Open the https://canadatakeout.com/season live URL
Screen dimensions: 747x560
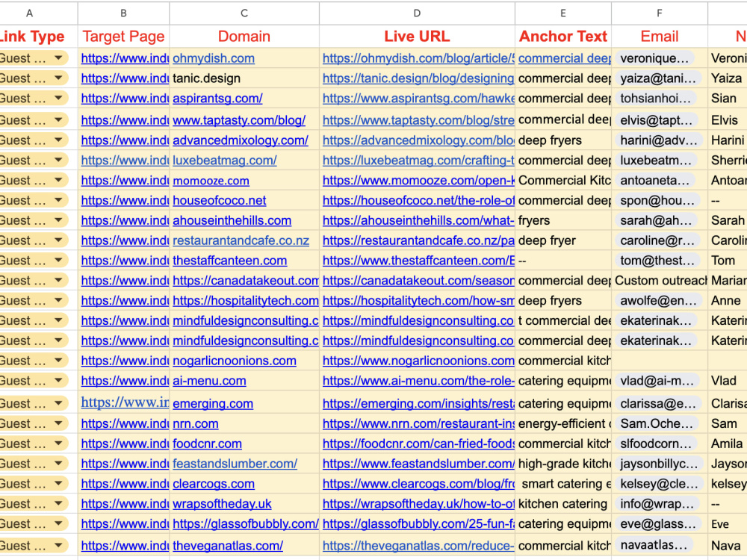click(418, 281)
